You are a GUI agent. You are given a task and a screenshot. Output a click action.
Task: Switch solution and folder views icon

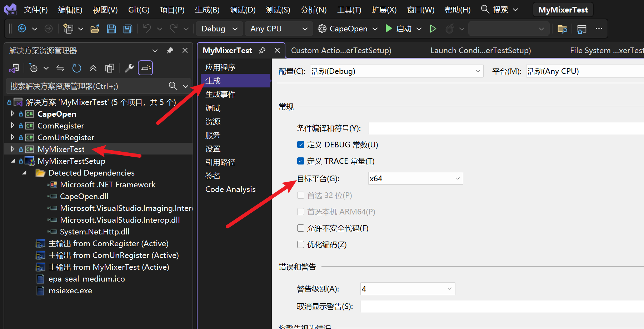click(x=14, y=68)
